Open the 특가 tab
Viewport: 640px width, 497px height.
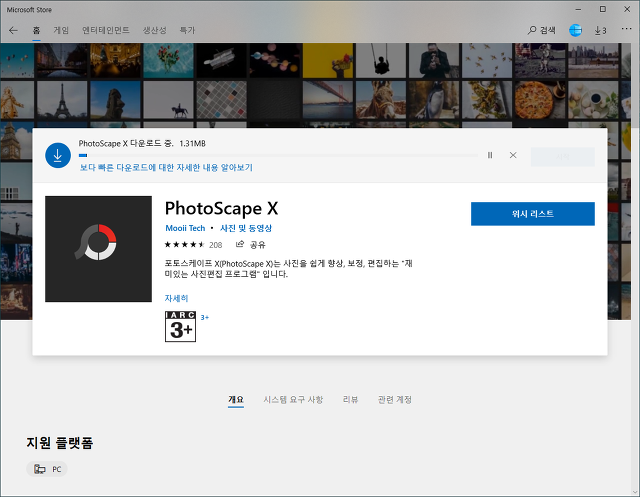(187, 30)
